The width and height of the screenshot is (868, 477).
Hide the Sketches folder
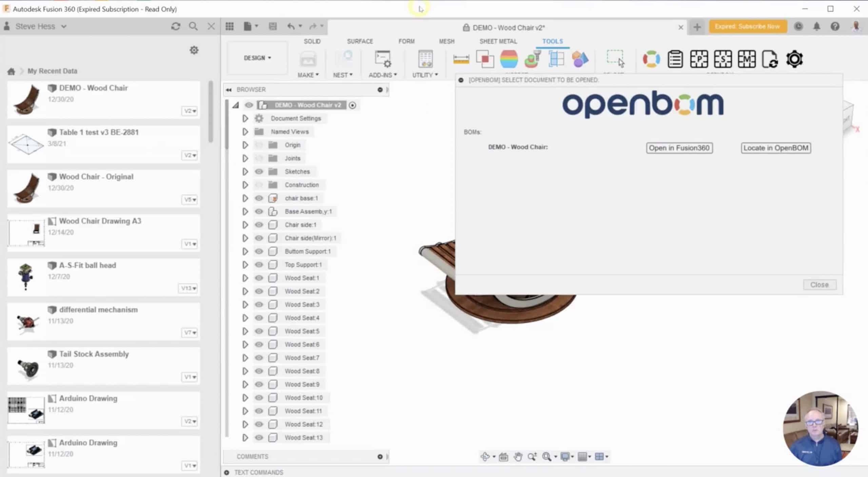coord(259,171)
